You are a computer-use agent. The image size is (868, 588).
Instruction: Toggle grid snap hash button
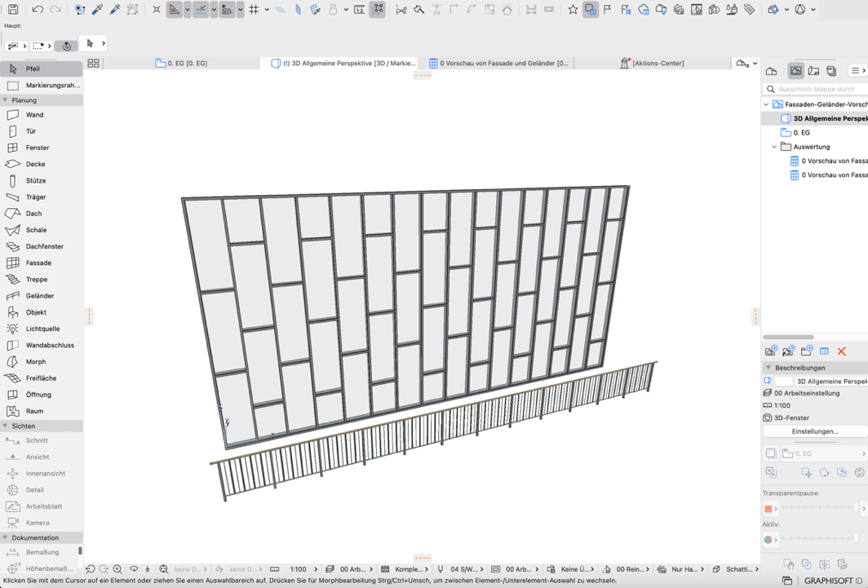254,10
